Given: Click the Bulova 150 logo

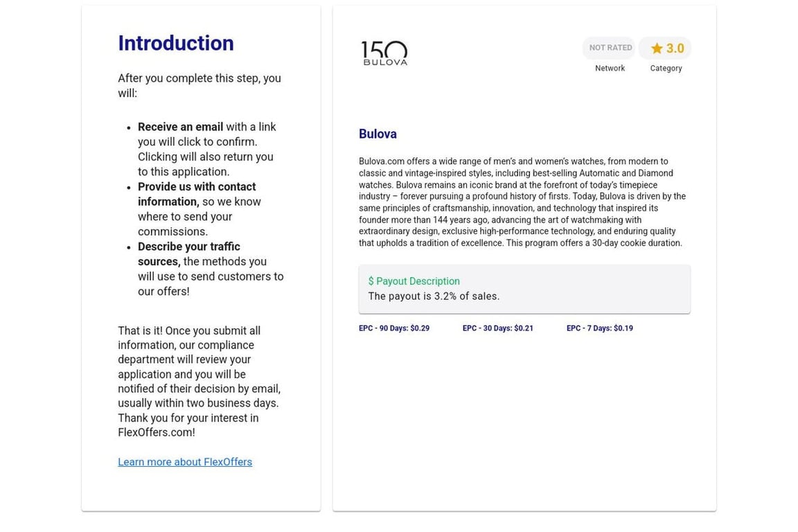Looking at the screenshot, I should click(x=384, y=53).
